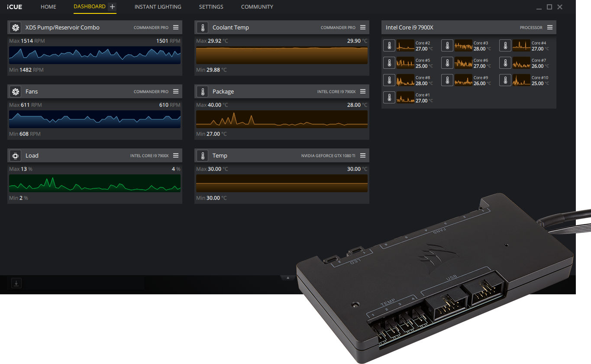
Task: Click the Core #1 thermometer icon
Action: pos(389,97)
